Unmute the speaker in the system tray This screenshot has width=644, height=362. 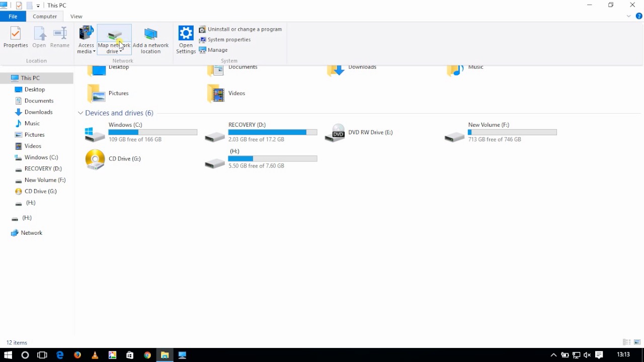[x=587, y=355]
